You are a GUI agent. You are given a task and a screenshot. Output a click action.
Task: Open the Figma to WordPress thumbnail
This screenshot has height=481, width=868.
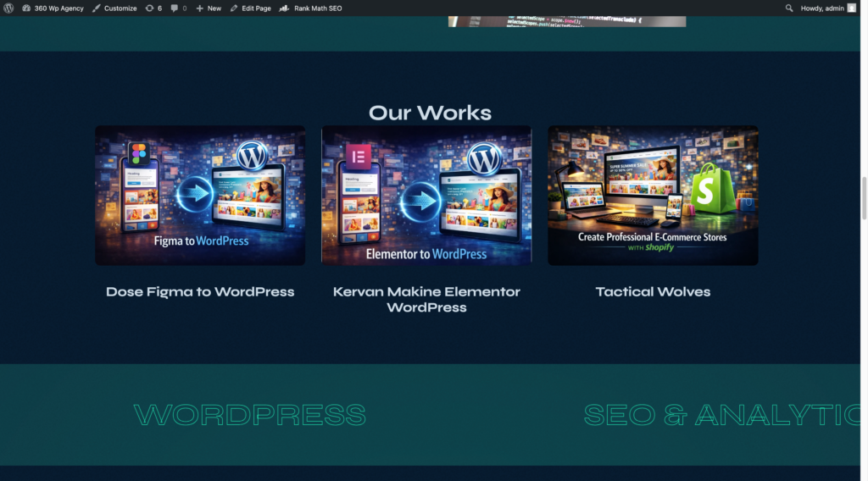coord(200,195)
